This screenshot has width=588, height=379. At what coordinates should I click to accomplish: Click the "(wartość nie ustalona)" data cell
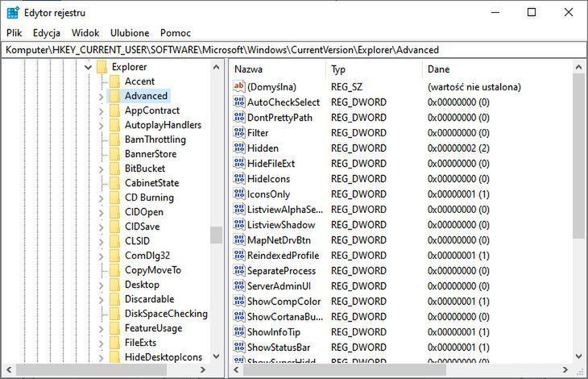point(474,86)
